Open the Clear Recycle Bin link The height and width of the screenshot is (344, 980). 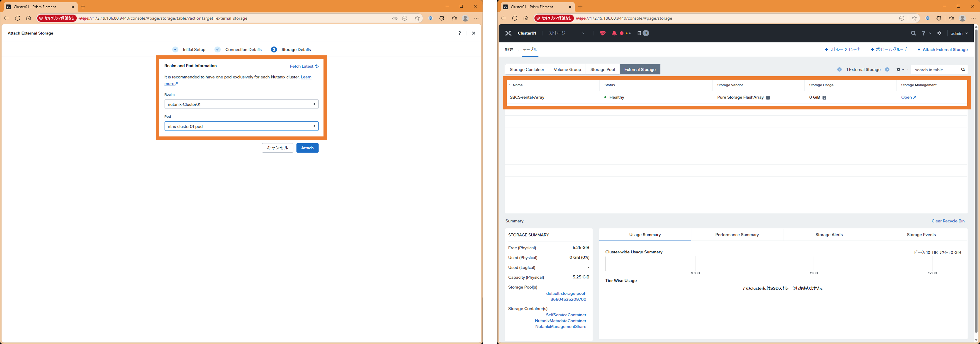coord(948,221)
